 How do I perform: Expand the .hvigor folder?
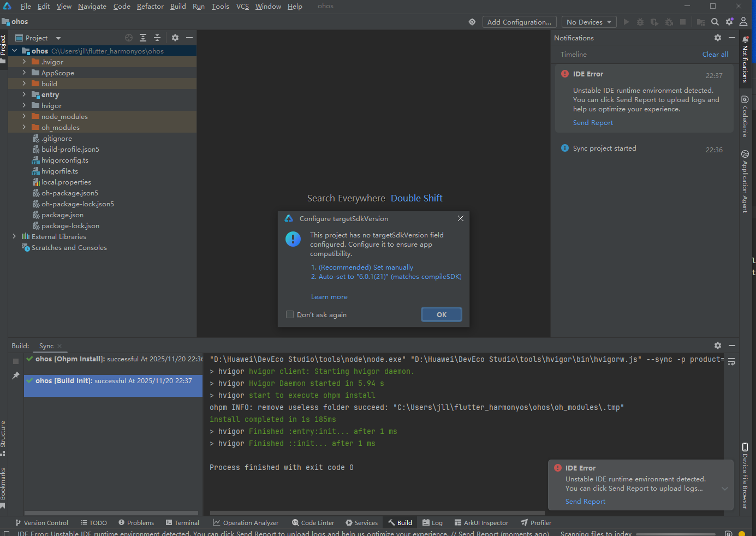tap(24, 62)
